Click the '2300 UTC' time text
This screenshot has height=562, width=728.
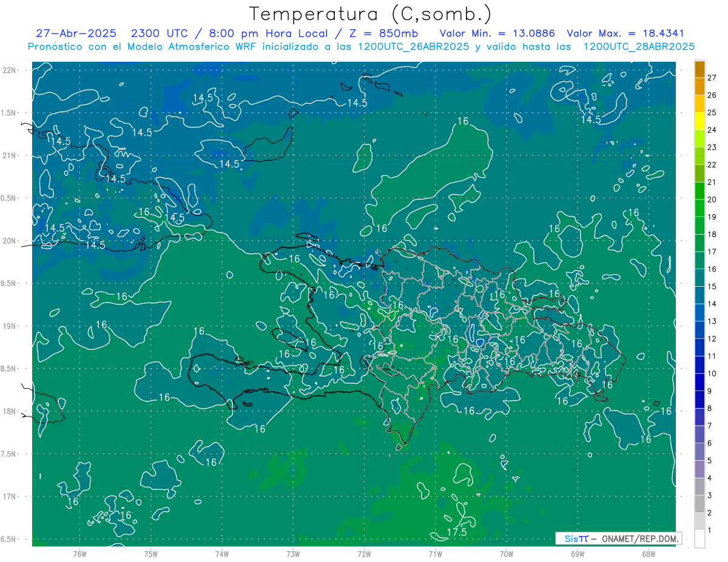[x=158, y=34]
